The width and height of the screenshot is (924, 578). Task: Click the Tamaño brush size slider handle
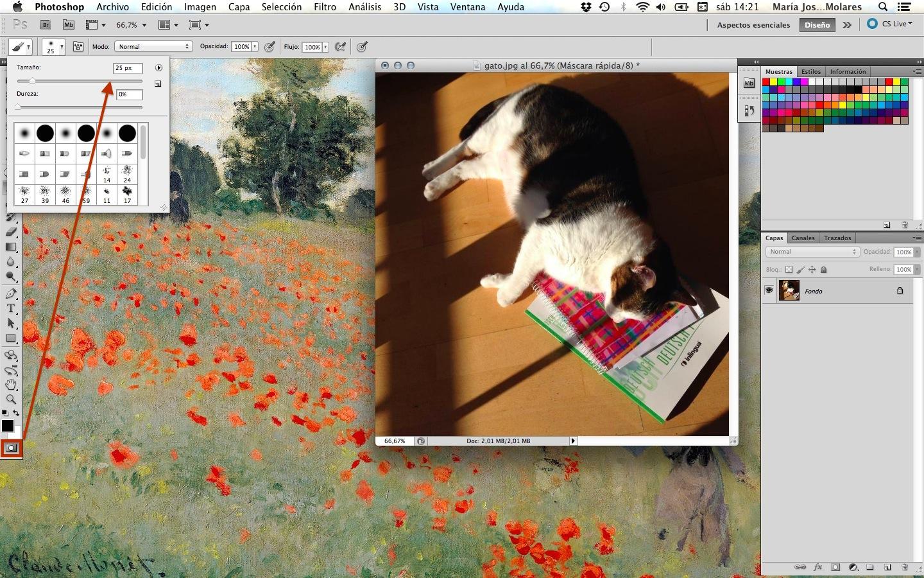[x=32, y=81]
